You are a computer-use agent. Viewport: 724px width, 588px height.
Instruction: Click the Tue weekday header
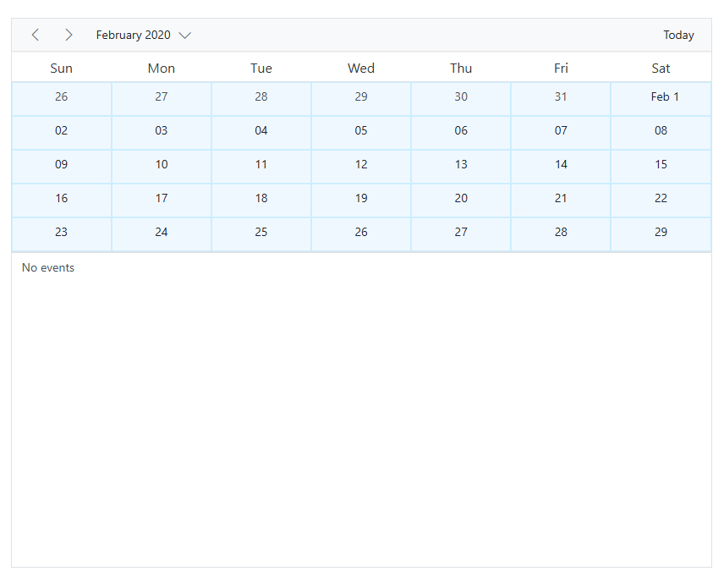261,69
